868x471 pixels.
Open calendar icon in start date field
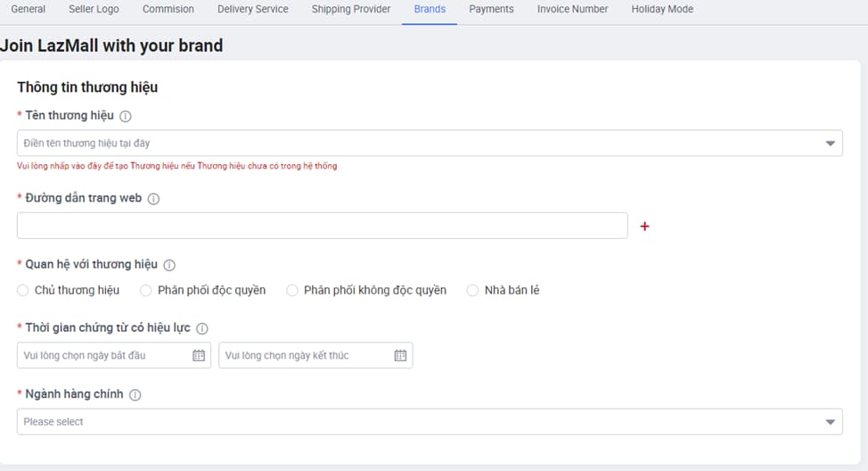pos(199,356)
